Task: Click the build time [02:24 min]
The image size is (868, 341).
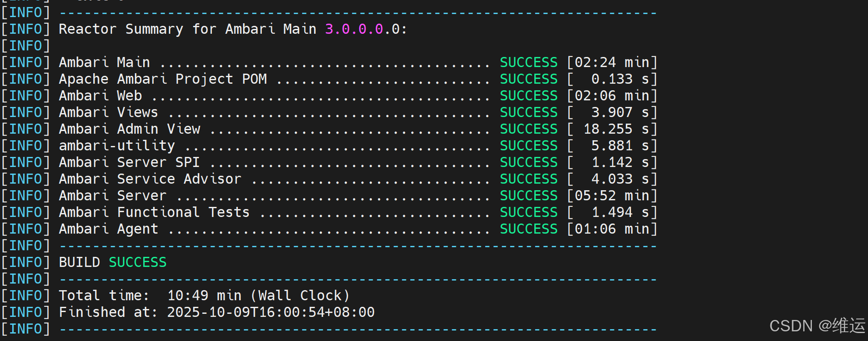Action: [612, 63]
